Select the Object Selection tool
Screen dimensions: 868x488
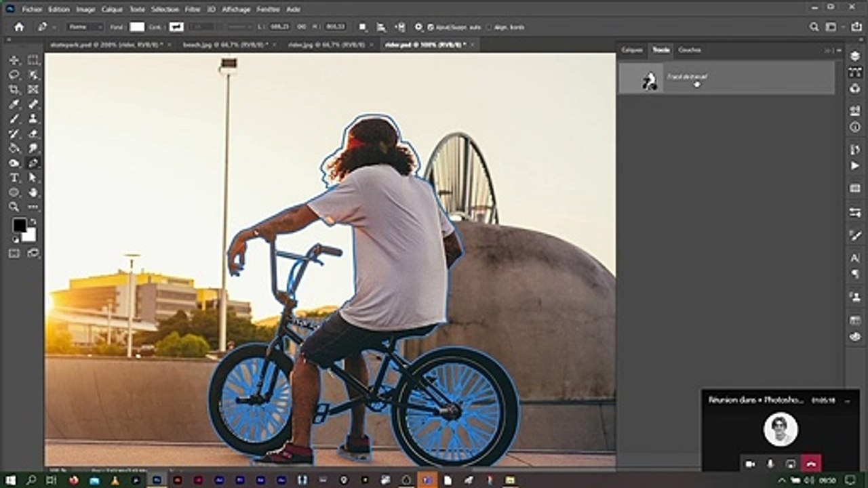click(33, 75)
